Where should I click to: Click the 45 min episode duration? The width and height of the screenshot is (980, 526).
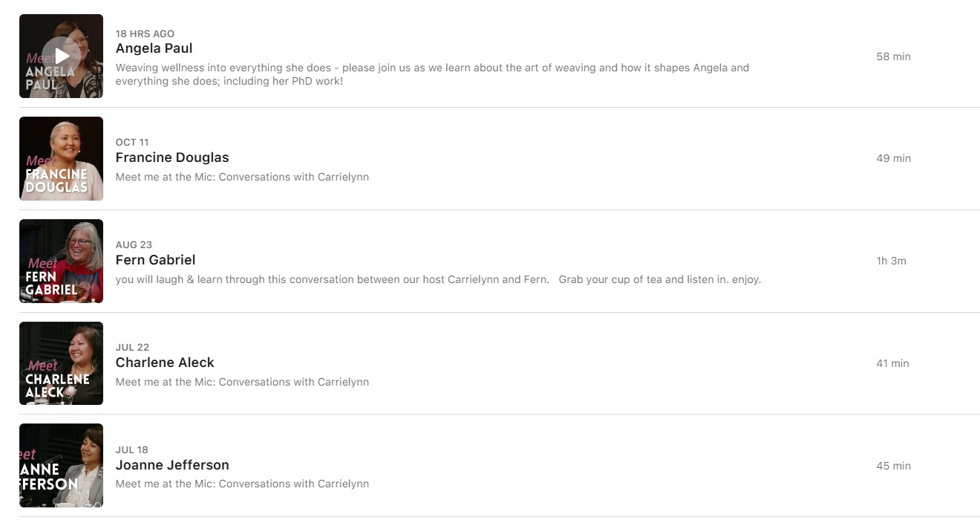(x=893, y=466)
